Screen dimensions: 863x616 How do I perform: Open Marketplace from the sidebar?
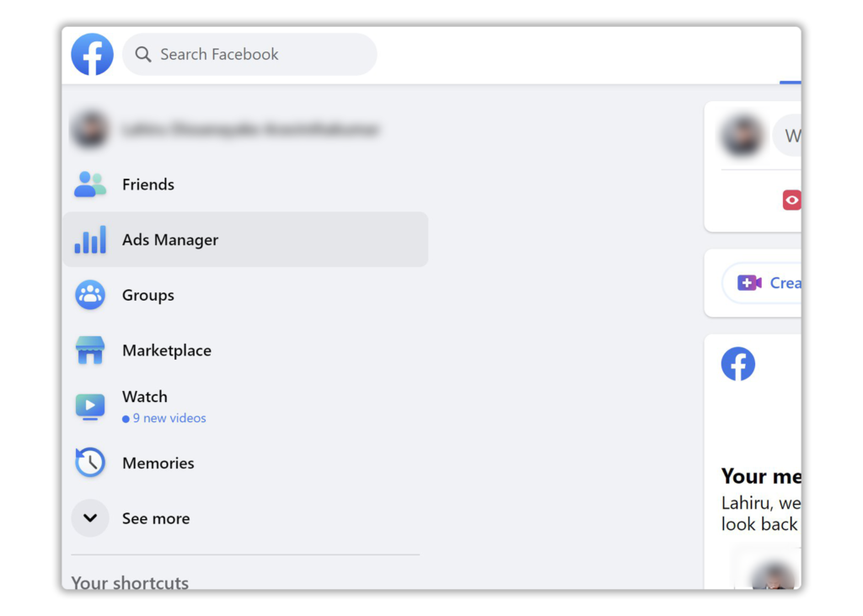click(245, 350)
